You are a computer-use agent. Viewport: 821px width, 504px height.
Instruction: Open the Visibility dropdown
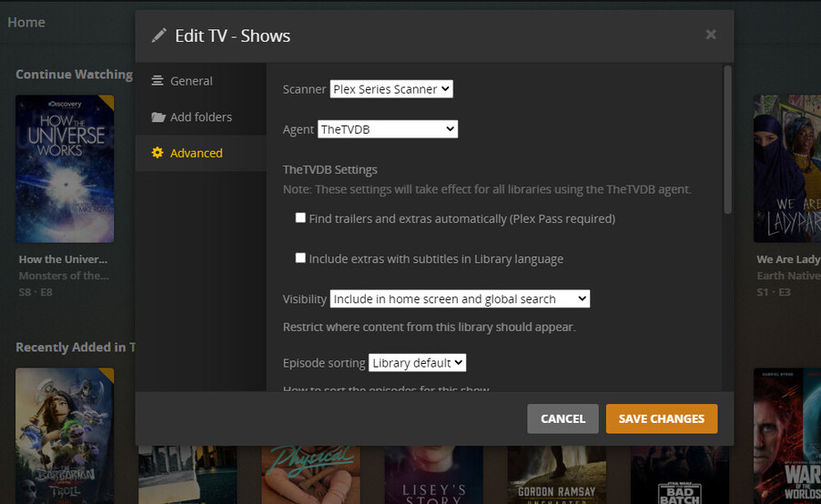tap(460, 298)
